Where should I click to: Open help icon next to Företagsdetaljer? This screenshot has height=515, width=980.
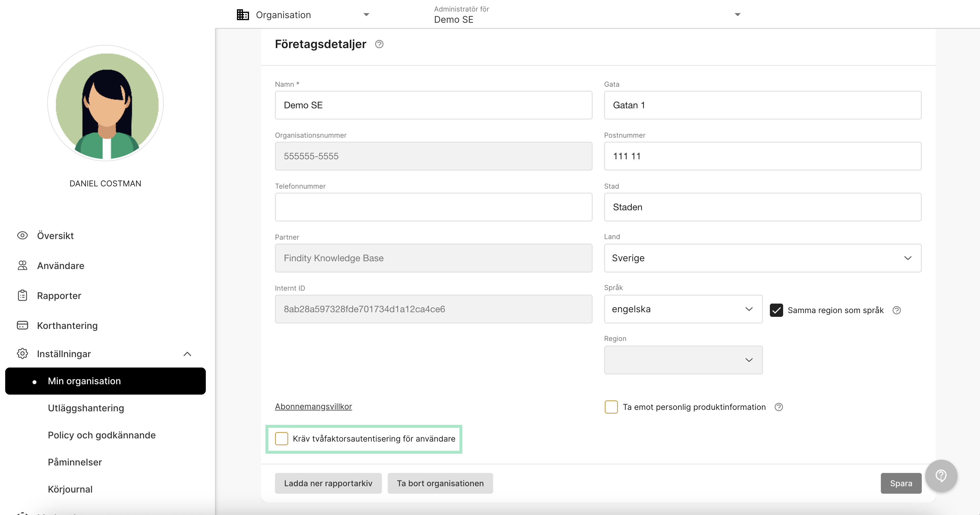point(379,44)
